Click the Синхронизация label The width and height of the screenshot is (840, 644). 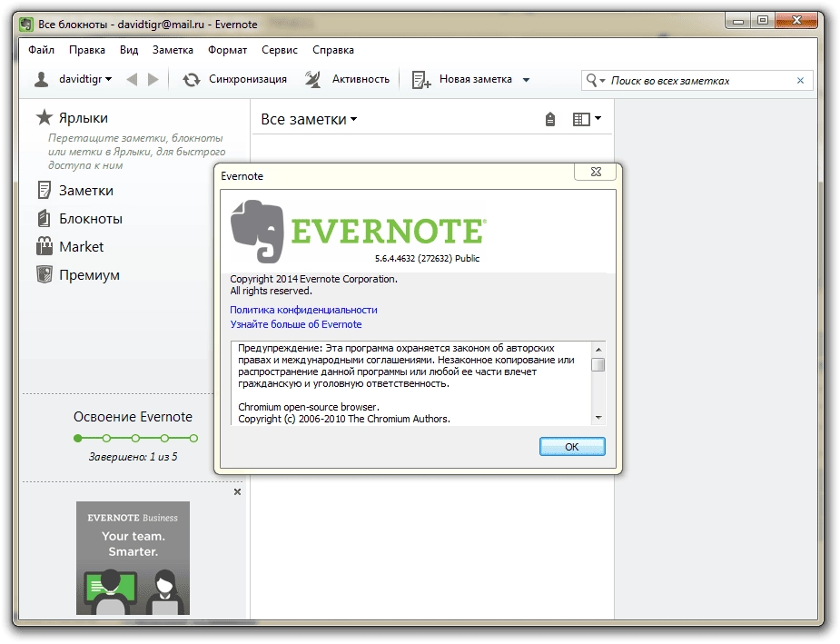pos(248,79)
